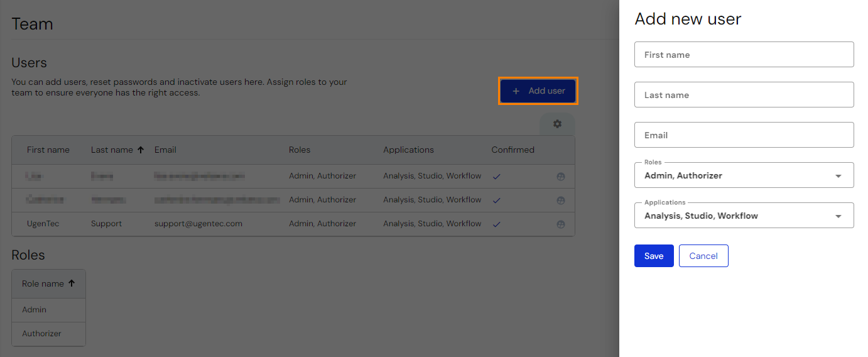Viewport: 868px width, 357px height.
Task: Cancel adding the new user
Action: point(703,256)
